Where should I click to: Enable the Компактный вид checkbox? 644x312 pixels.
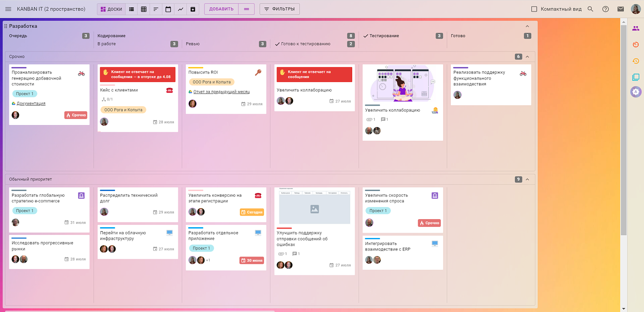point(534,9)
